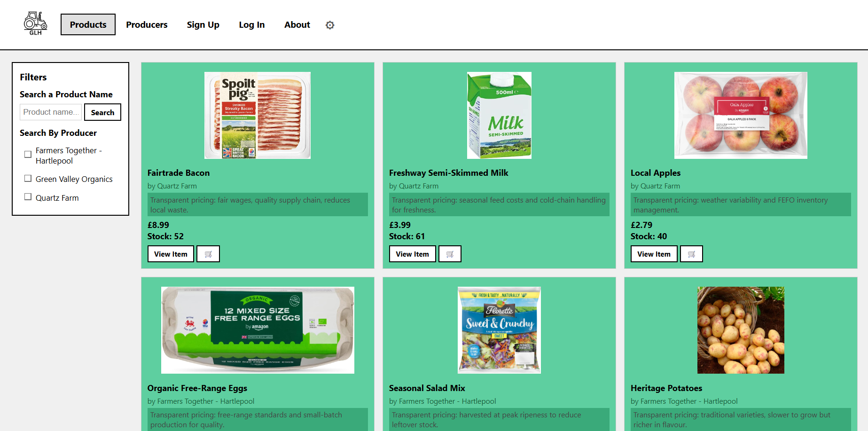The image size is (868, 431).
Task: Open the Products menu item
Action: [x=88, y=24]
